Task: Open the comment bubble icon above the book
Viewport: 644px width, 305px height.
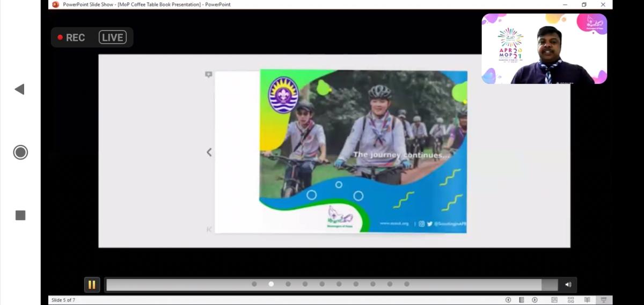Action: [209, 75]
